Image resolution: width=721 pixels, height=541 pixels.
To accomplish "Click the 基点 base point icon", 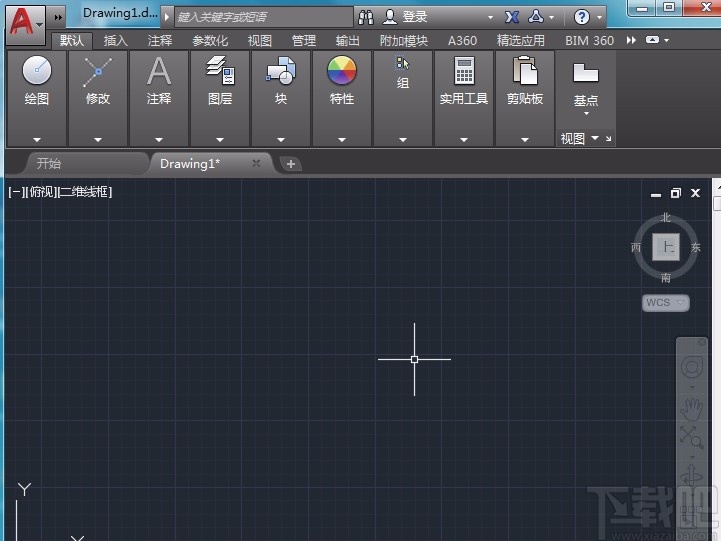I will 586,73.
